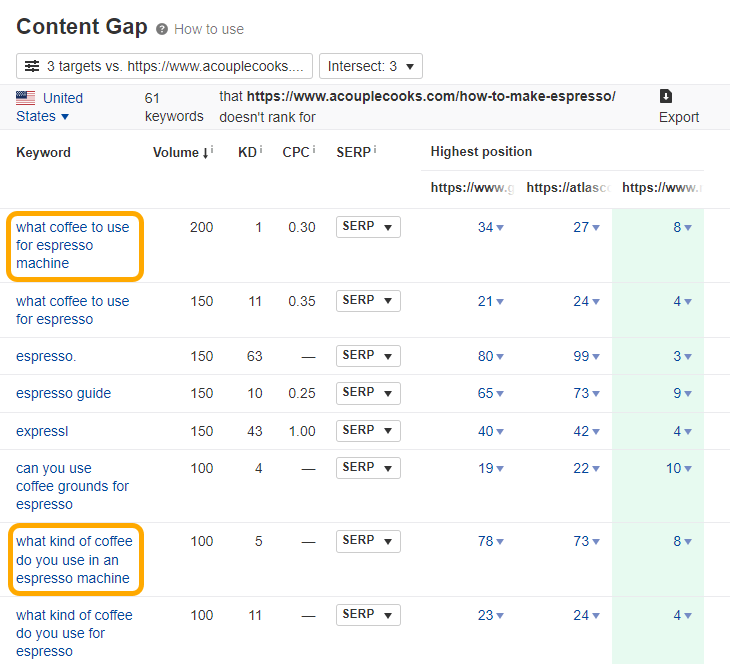The height and width of the screenshot is (664, 730).
Task: Click the CPC column info icon
Action: coord(315,150)
